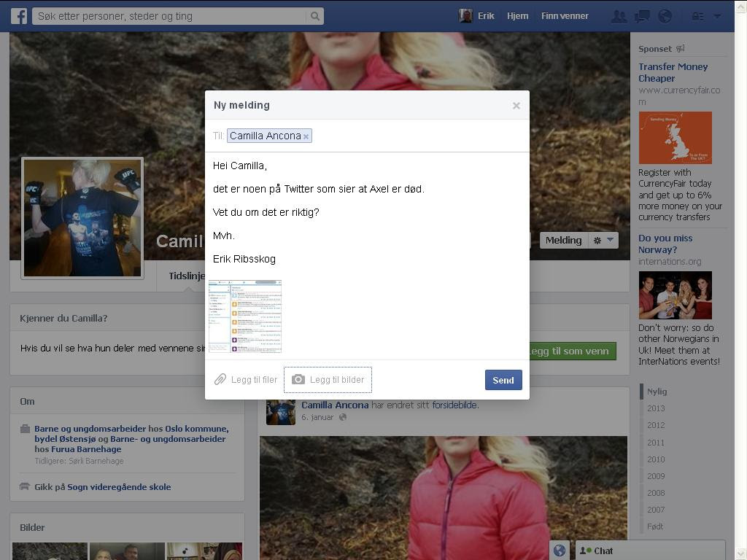Click the Melding button on profile
This screenshot has width=747, height=560.
(x=564, y=241)
